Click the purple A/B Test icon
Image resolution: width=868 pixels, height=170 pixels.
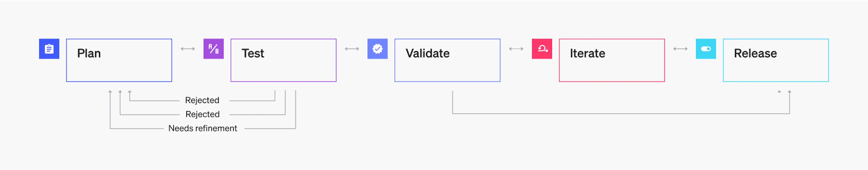(x=213, y=49)
